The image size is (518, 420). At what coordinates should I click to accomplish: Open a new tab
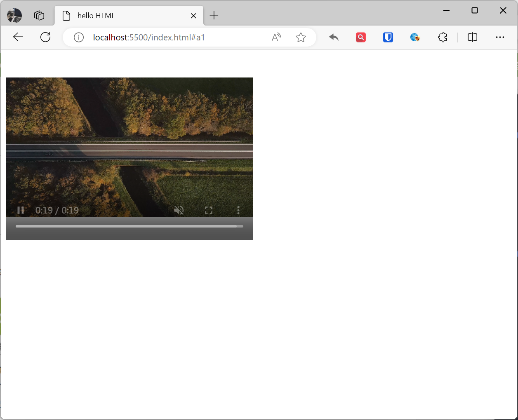214,16
